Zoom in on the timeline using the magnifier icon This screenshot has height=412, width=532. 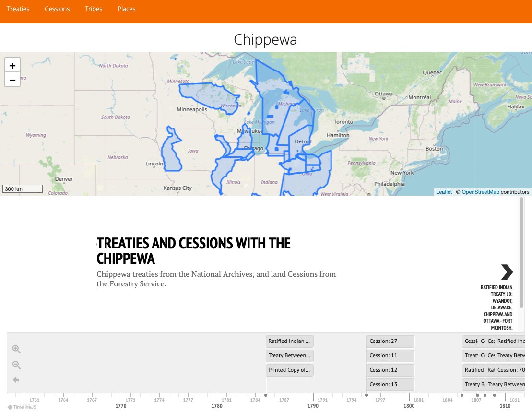pyautogui.click(x=16, y=349)
